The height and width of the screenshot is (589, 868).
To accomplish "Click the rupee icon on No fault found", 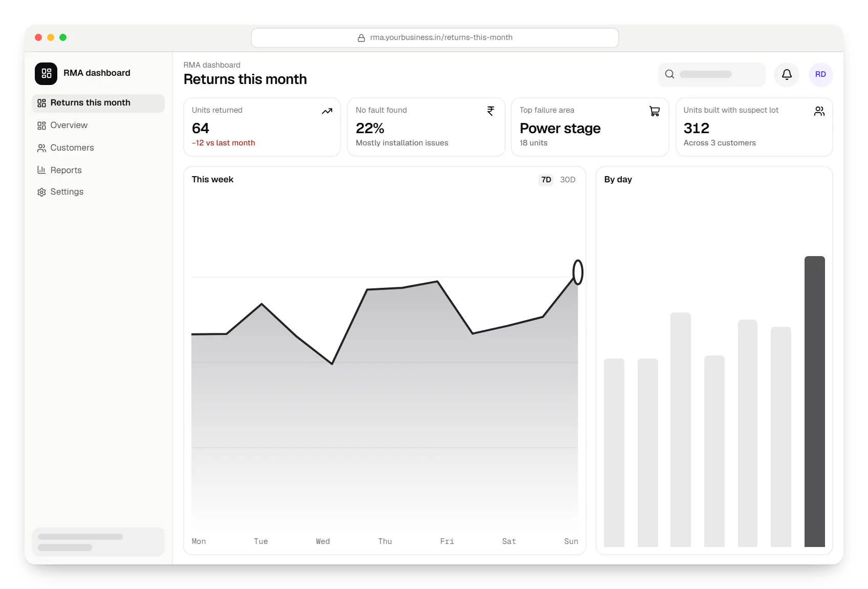I will pos(491,111).
